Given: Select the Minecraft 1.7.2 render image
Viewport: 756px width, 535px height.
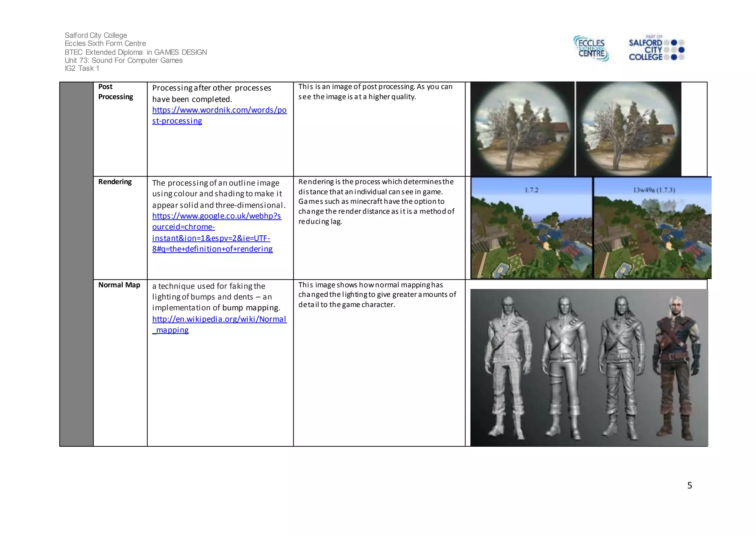Looking at the screenshot, I should pos(532,228).
